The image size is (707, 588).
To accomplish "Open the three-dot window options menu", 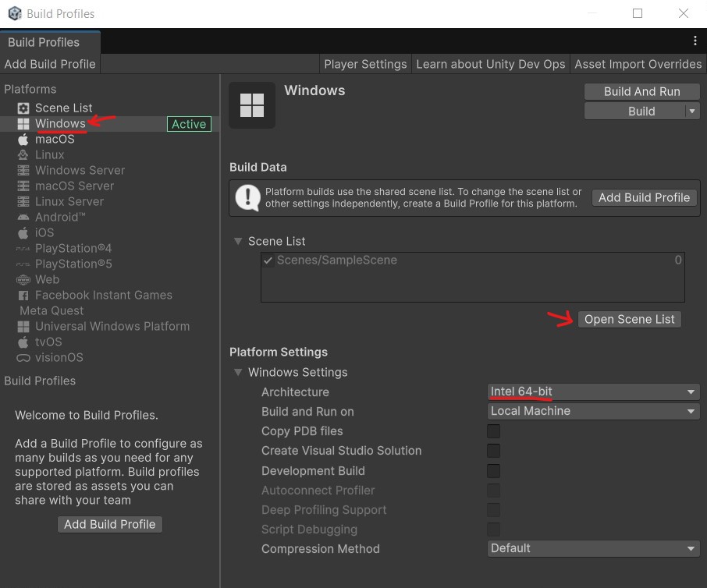I will (x=695, y=41).
